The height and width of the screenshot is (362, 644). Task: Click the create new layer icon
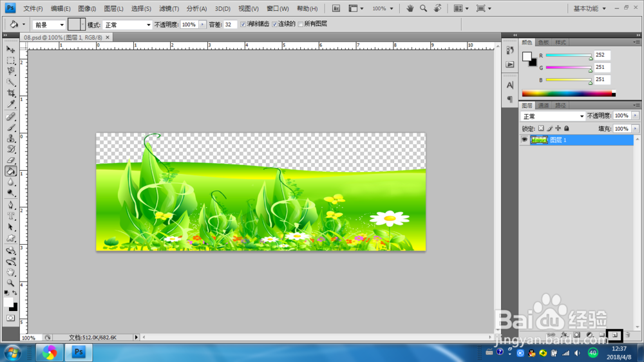click(615, 335)
